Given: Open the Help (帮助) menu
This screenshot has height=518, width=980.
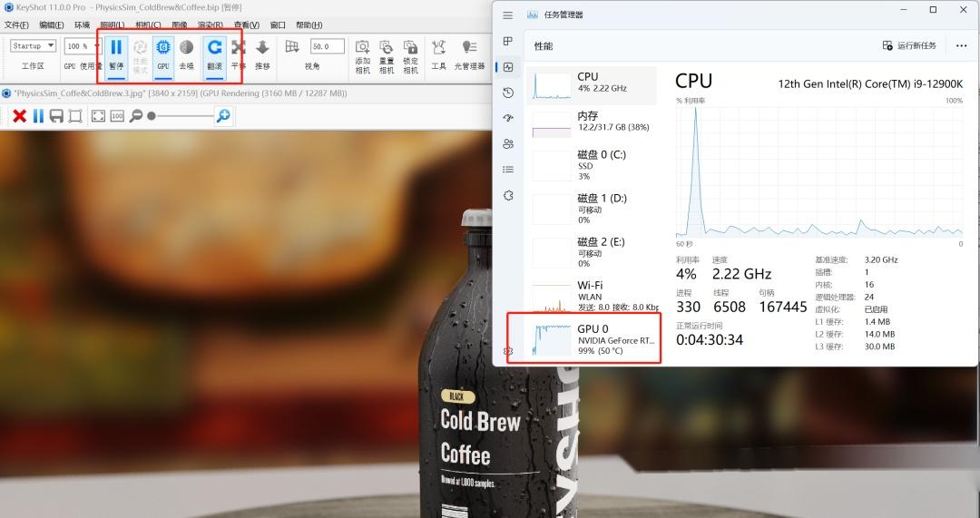Looking at the screenshot, I should [x=309, y=25].
